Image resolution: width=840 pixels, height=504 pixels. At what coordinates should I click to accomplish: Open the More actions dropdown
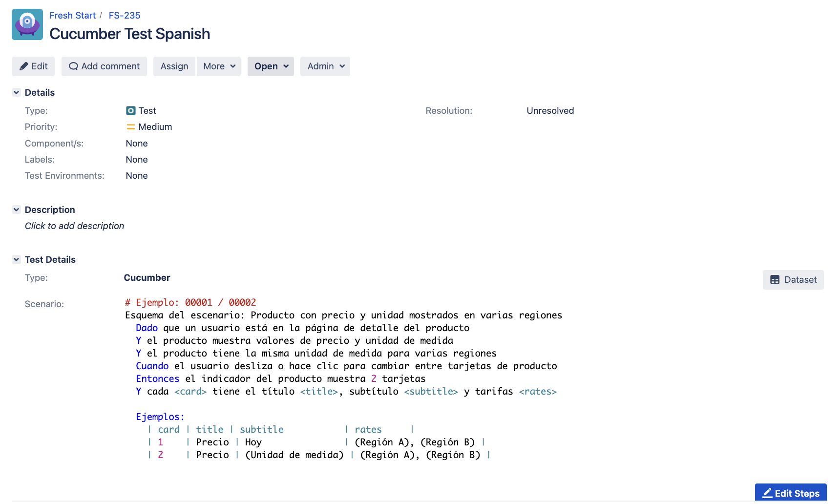(219, 66)
